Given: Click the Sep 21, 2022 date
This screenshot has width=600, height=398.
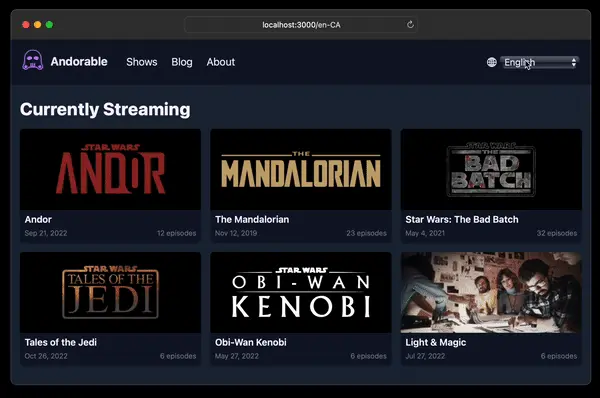Looking at the screenshot, I should pos(46,233).
